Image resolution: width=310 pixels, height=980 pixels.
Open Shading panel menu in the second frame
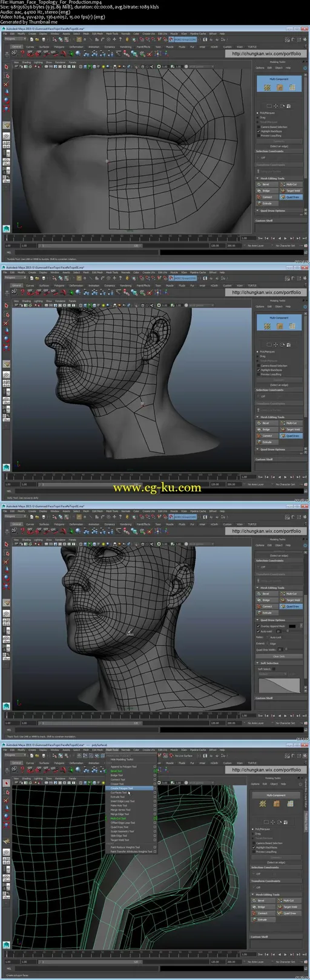pos(27,300)
